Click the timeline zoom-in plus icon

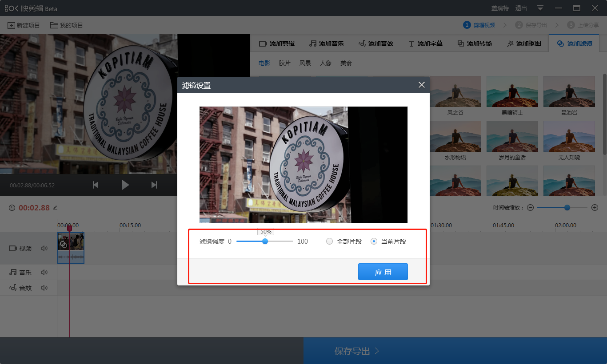point(595,208)
